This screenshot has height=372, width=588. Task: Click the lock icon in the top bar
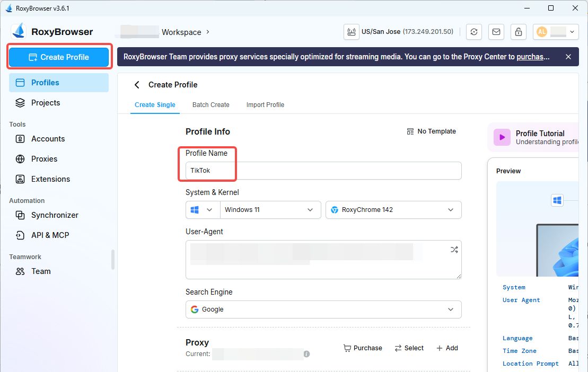click(518, 32)
